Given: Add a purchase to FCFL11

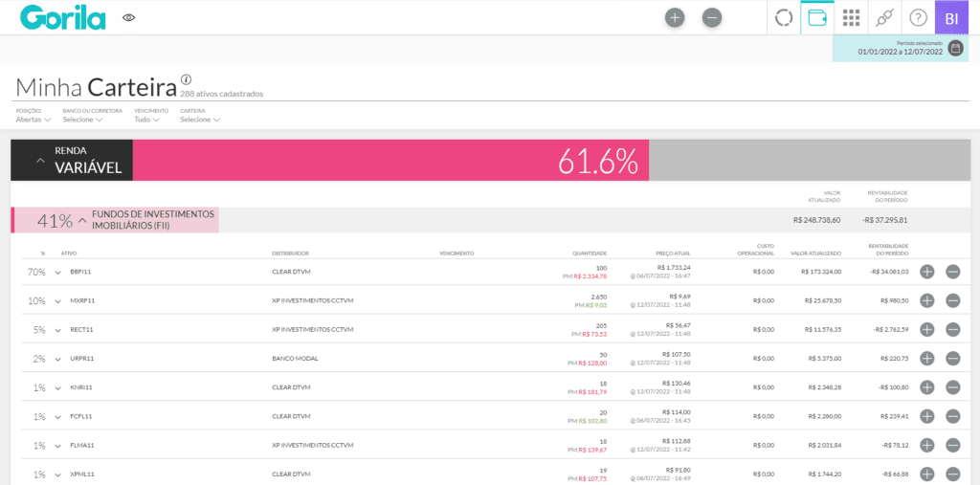Looking at the screenshot, I should [926, 416].
